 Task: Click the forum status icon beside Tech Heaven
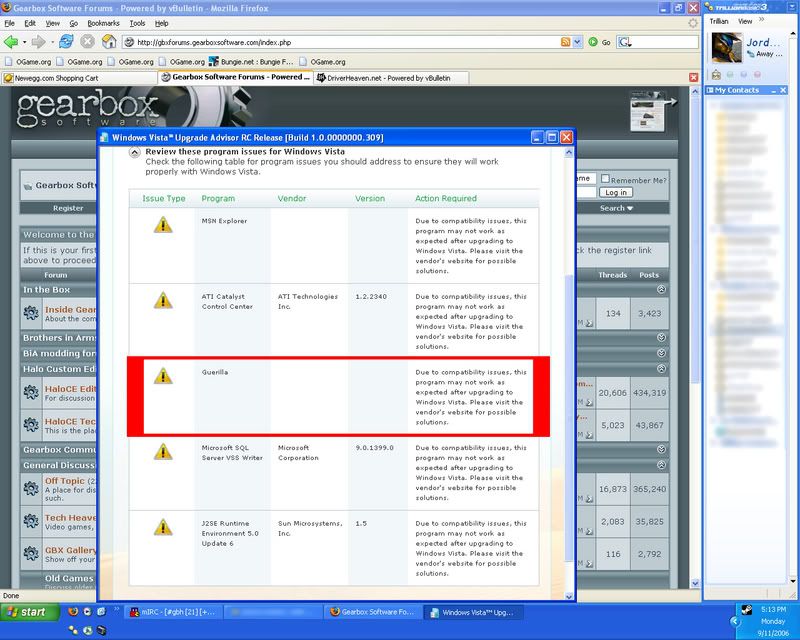click(x=31, y=521)
